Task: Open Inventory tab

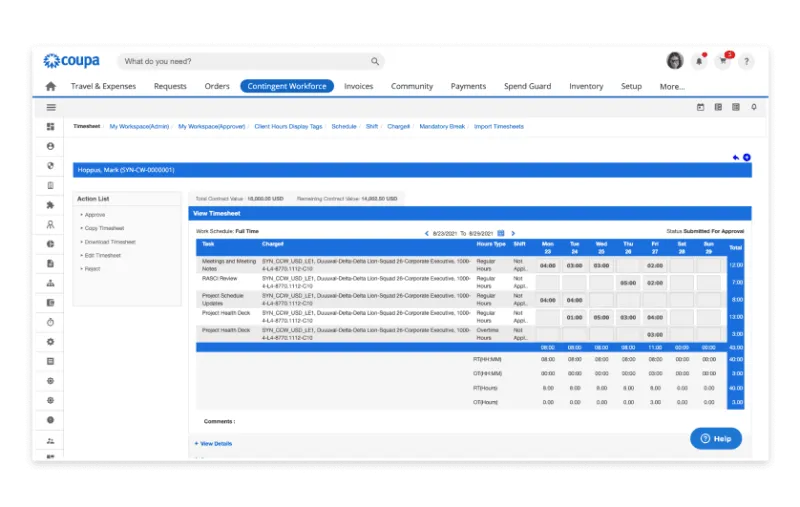Action: pos(586,86)
